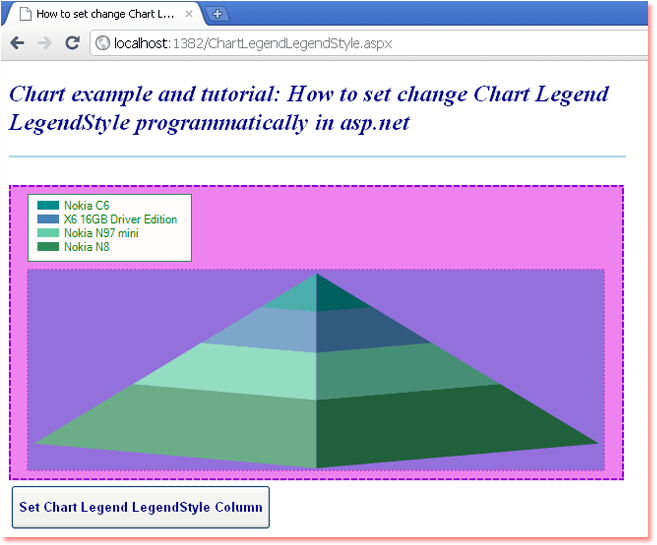Viewport: 657px width, 545px height.
Task: Focus the localhost:1382 address bar
Action: pyautogui.click(x=369, y=43)
